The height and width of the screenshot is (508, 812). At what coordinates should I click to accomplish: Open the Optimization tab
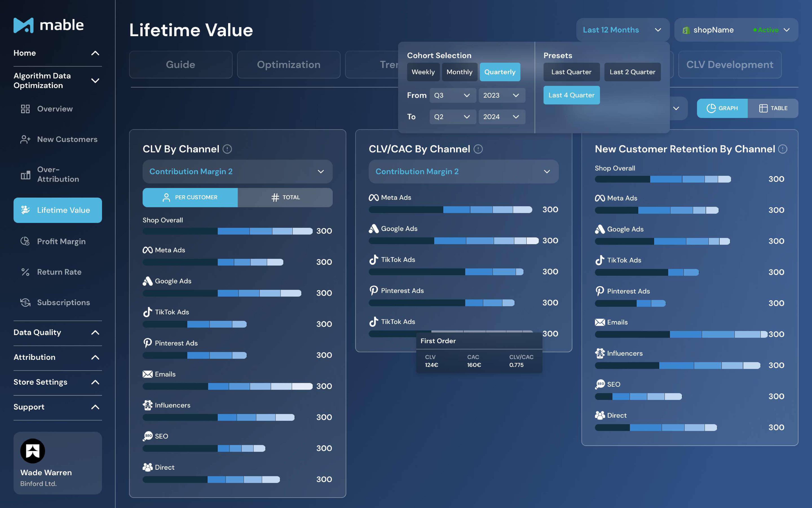(x=288, y=64)
